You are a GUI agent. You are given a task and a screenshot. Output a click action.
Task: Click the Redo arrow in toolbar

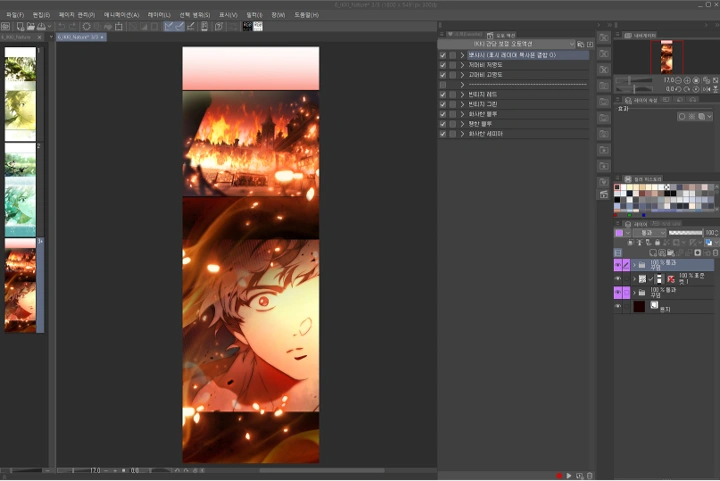point(72,27)
